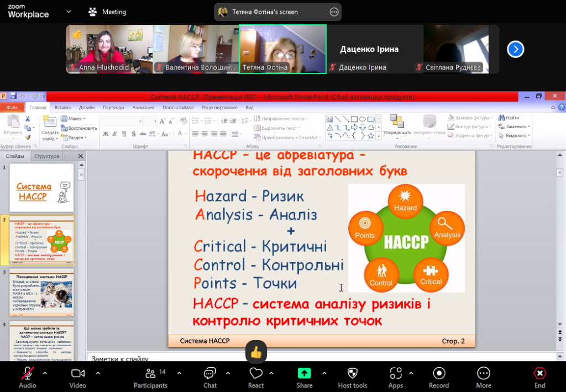Click the React heart icon
The image size is (566, 392).
point(255,373)
